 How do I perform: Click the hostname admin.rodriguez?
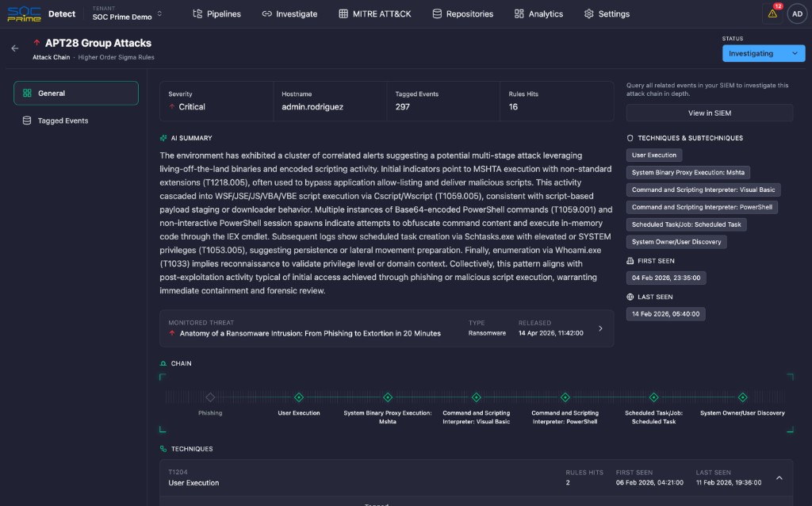click(x=312, y=107)
